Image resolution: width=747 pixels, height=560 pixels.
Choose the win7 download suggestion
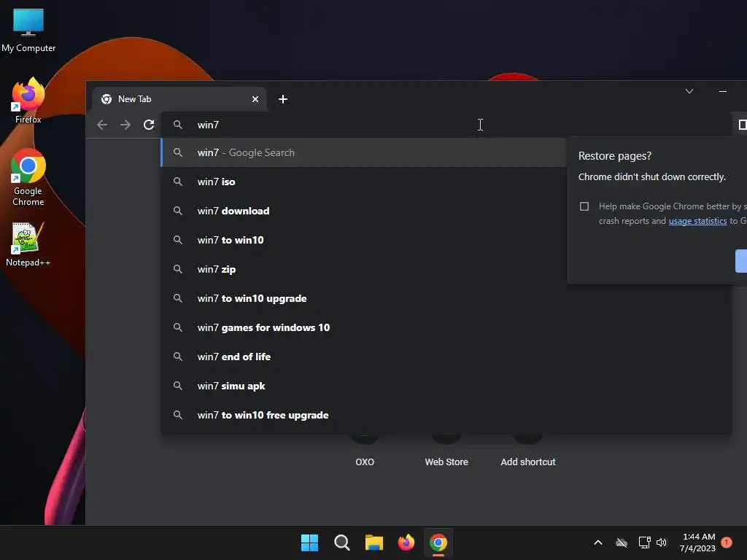364,211
